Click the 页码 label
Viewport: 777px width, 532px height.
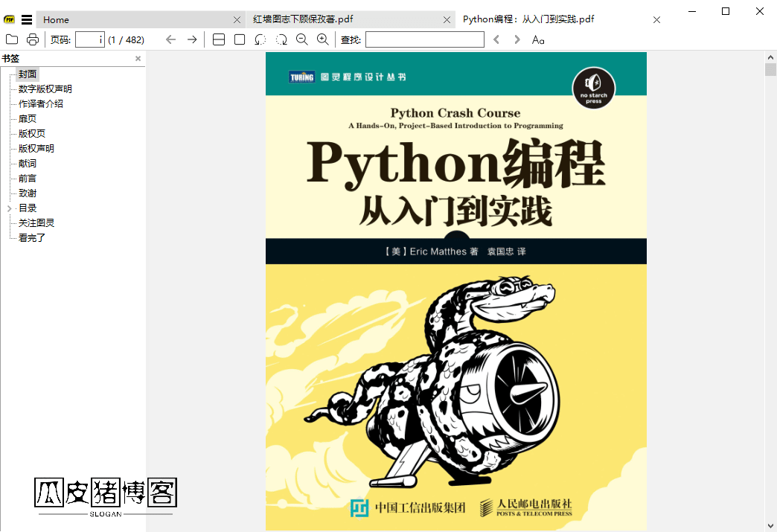coord(60,40)
